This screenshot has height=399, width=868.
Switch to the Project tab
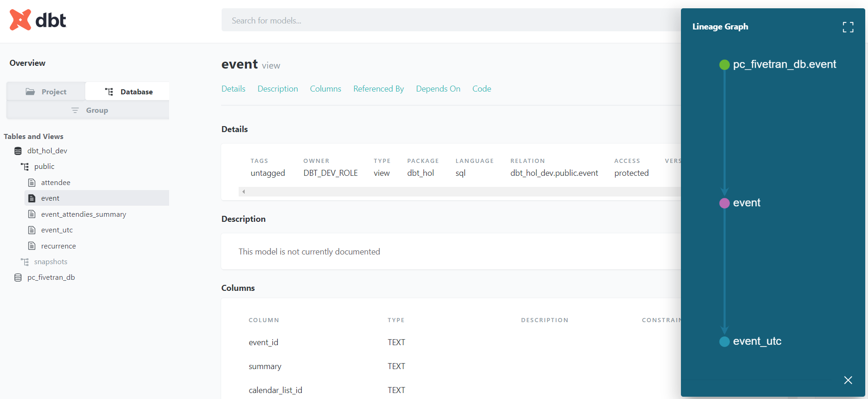(46, 92)
